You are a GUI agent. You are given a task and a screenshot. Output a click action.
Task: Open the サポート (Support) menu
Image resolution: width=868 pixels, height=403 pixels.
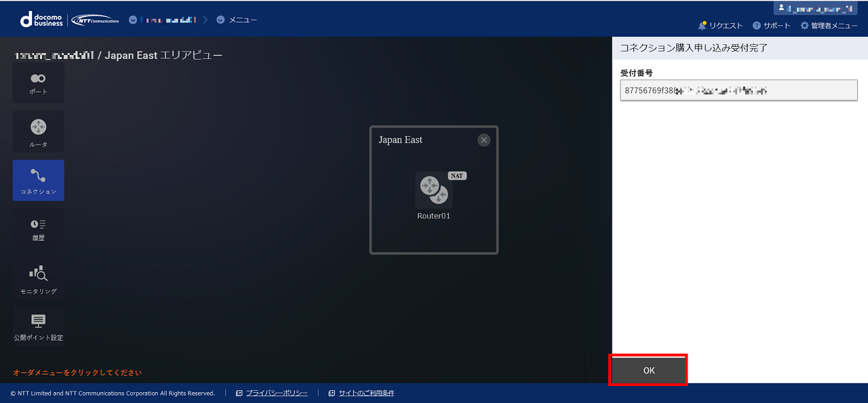(772, 26)
